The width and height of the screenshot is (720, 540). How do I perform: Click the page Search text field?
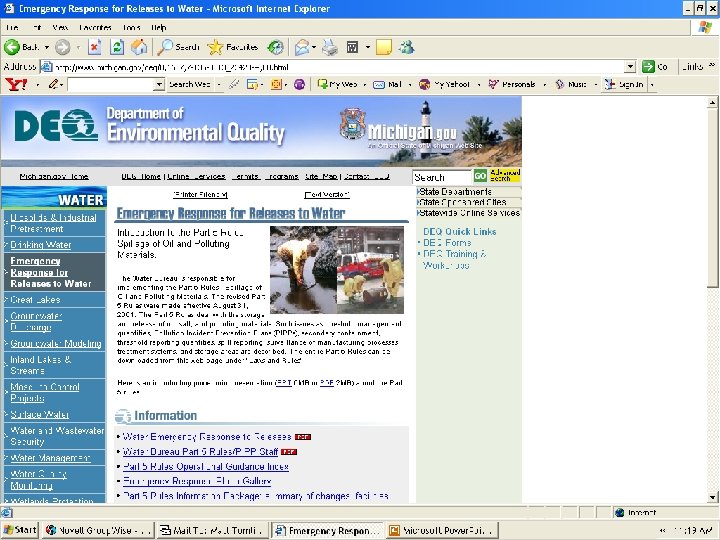pos(442,177)
